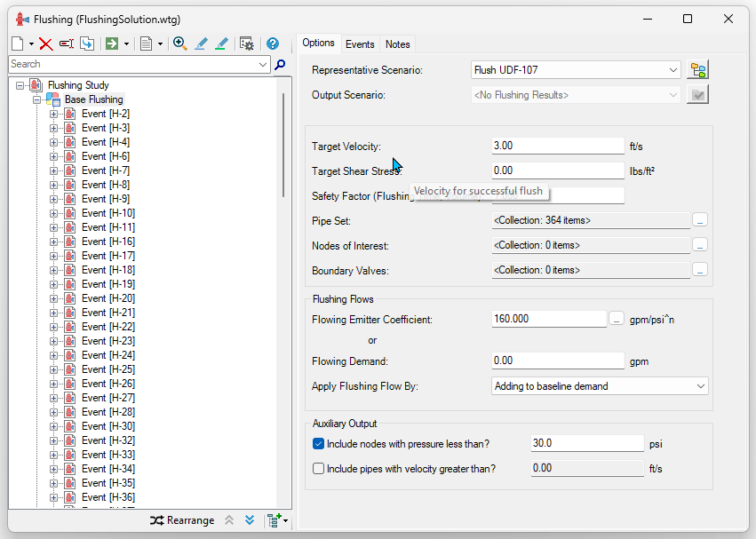The height and width of the screenshot is (539, 756).
Task: Click the Rearrange button
Action: click(x=182, y=520)
